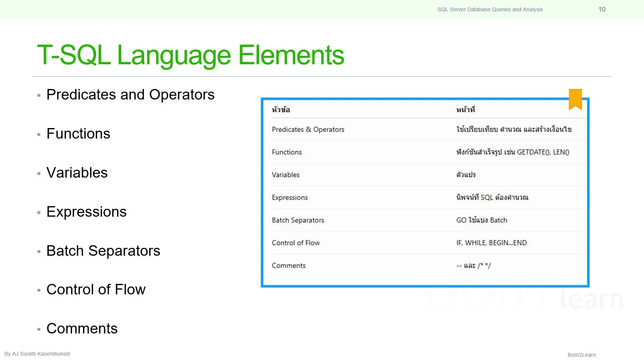The image size is (644, 362).
Task: Click the 'Born2Learn' footer text
Action: (x=582, y=355)
